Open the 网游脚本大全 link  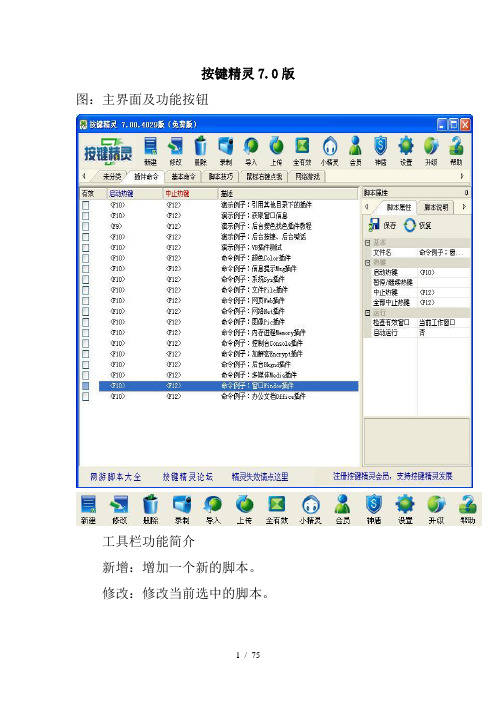pyautogui.click(x=115, y=477)
